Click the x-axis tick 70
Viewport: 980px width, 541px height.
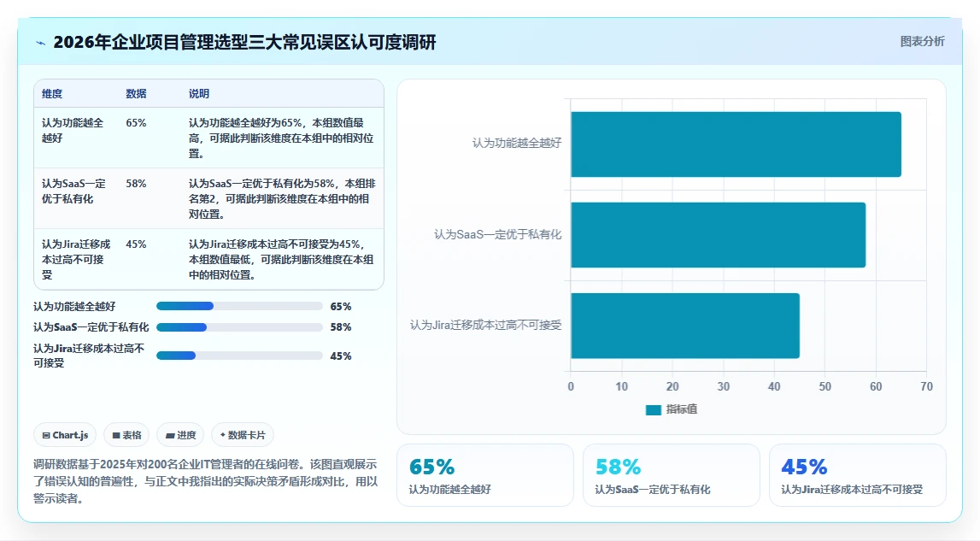926,386
